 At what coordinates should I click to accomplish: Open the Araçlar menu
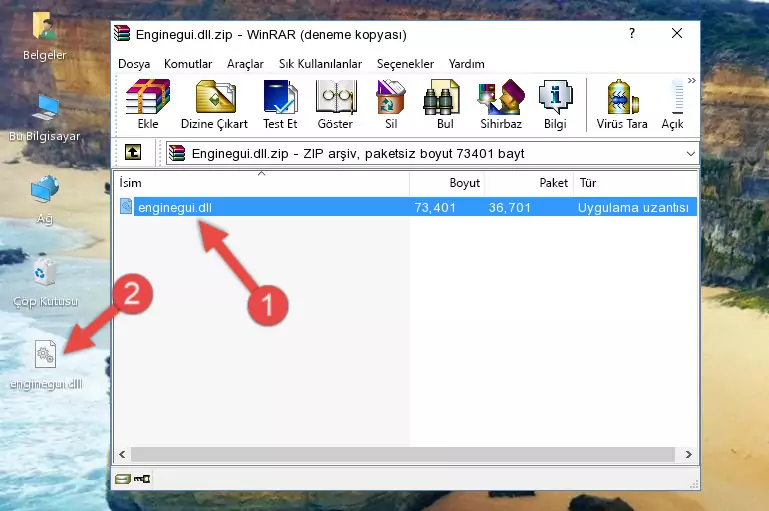click(x=245, y=64)
